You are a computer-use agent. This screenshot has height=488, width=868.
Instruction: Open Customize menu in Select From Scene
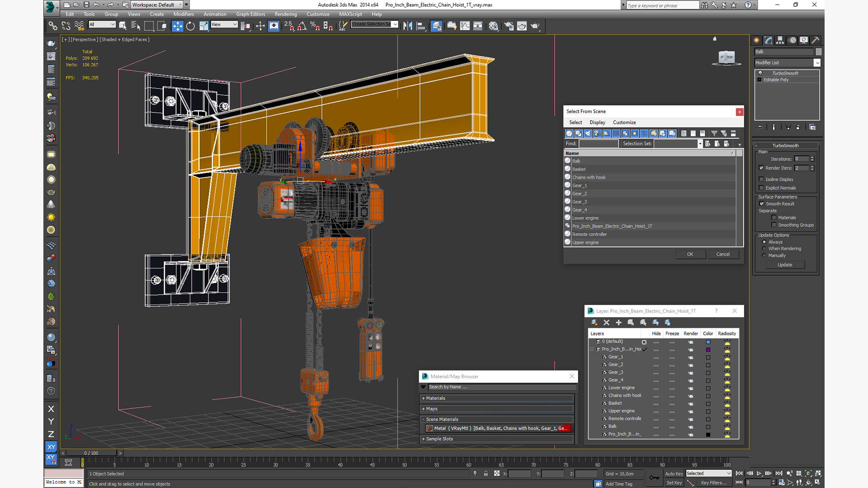(x=624, y=122)
